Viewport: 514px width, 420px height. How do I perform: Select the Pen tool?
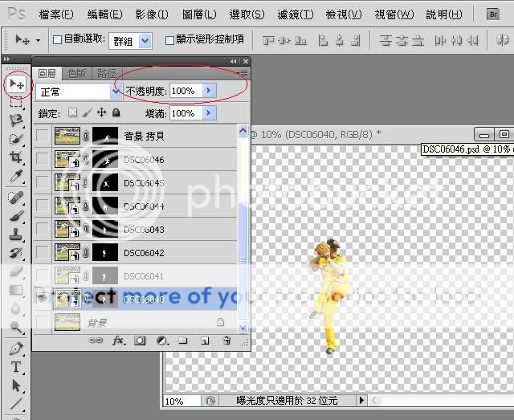16,349
